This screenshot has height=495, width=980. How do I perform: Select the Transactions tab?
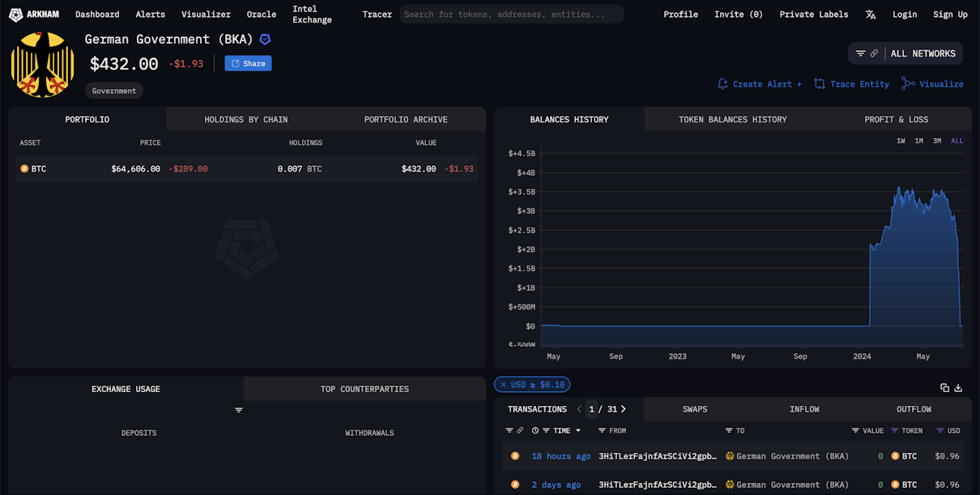537,409
